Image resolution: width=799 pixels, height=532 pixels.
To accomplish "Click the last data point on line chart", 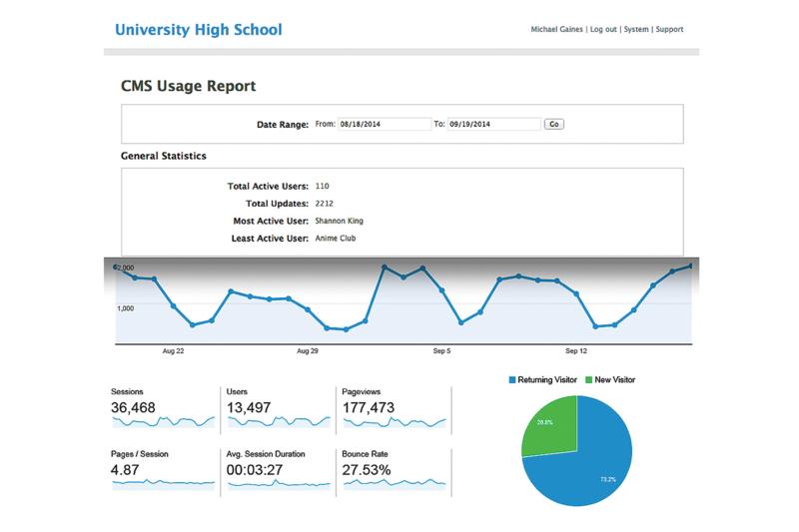I will [x=691, y=266].
